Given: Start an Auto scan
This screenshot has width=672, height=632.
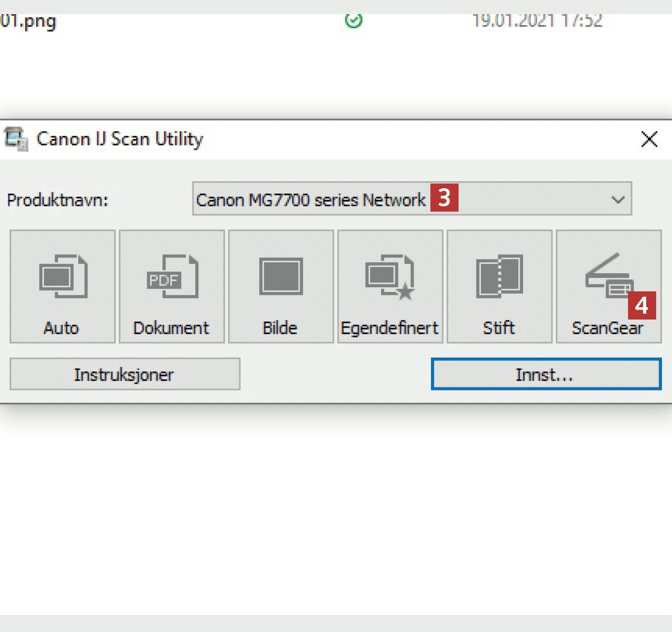Looking at the screenshot, I should tap(63, 287).
